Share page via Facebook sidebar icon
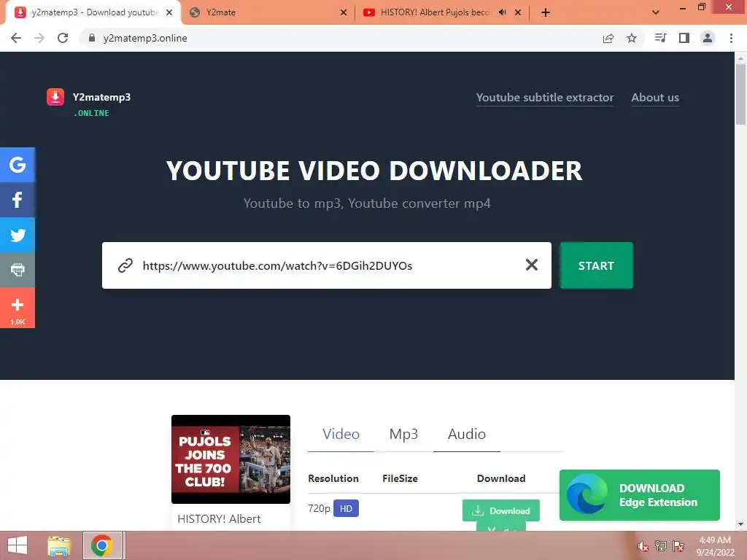The image size is (747, 560). click(x=18, y=200)
